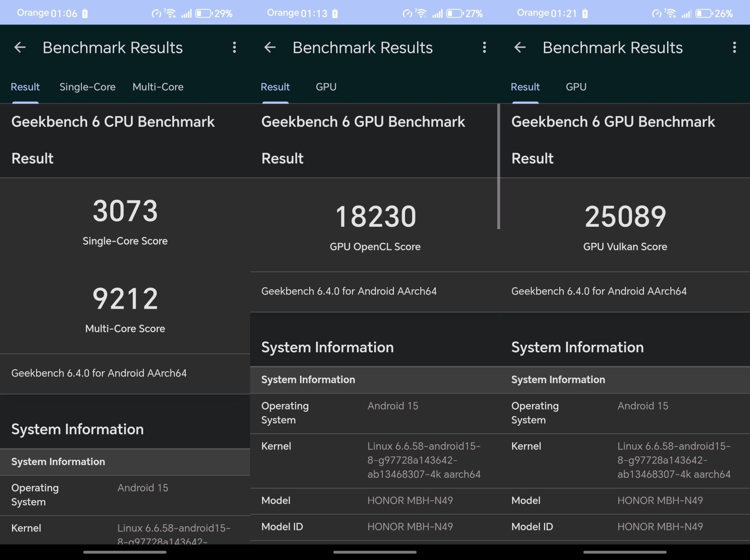This screenshot has width=750, height=560.
Task: Tap performance gauge icon in 01:06 status bar
Action: [x=156, y=14]
